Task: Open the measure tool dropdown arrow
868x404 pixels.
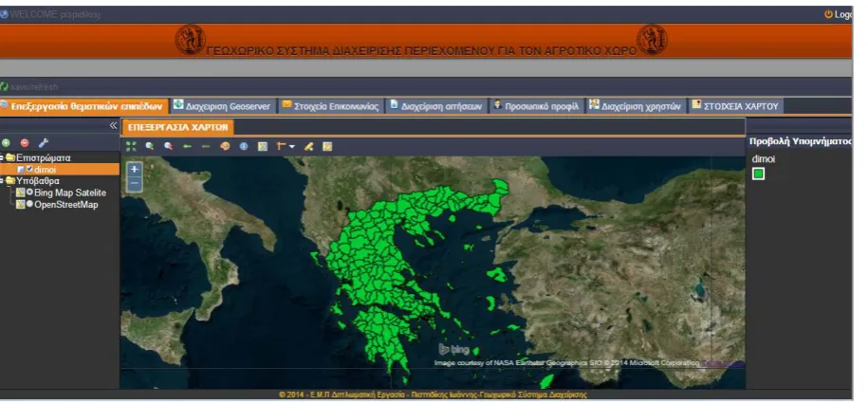Action: tap(292, 147)
